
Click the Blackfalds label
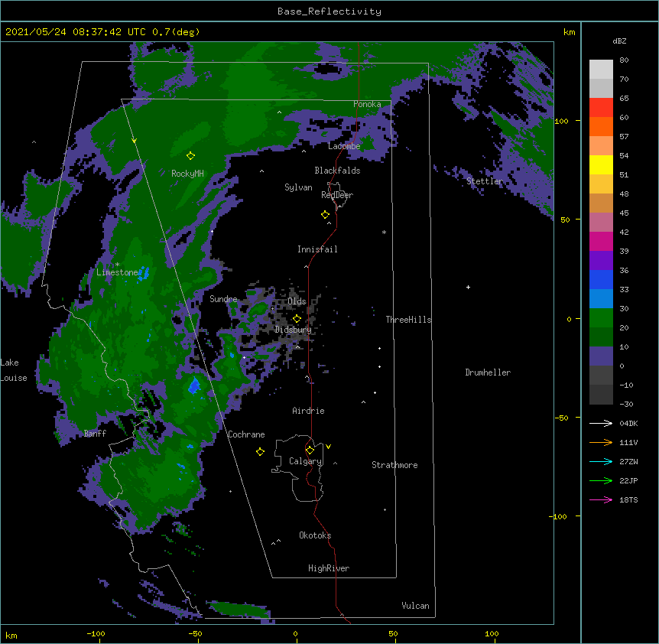pyautogui.click(x=337, y=171)
